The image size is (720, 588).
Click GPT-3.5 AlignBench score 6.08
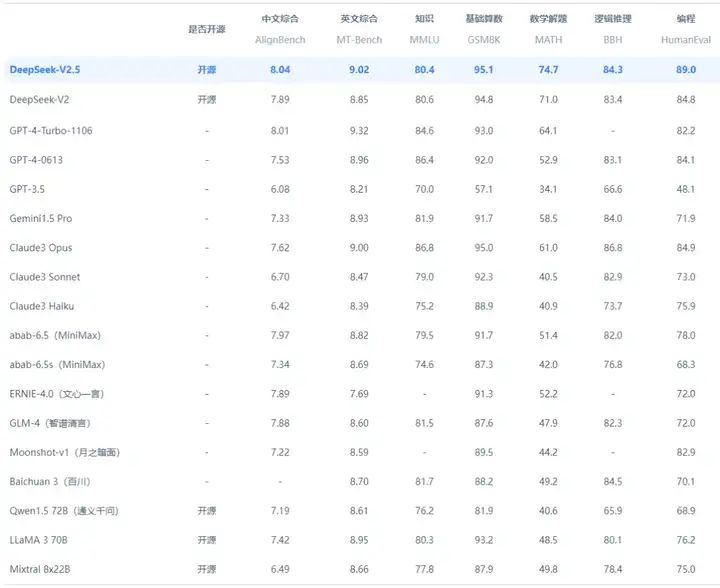(280, 189)
